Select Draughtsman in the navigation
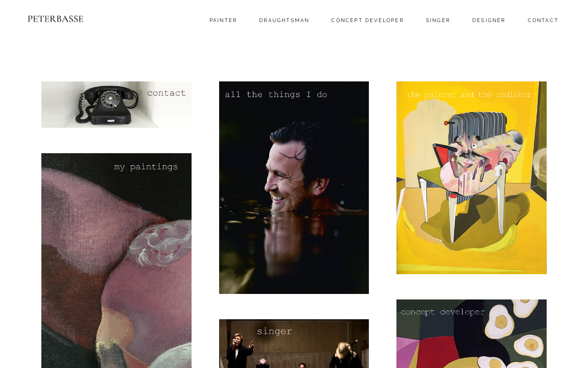This screenshot has width=588, height=368. pyautogui.click(x=284, y=21)
